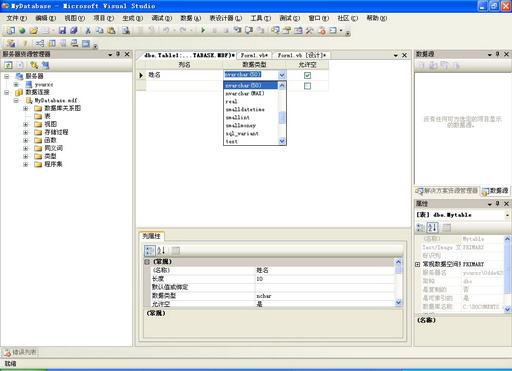This screenshot has height=371, width=512.
Task: Select the 表 folder in Server Explorer
Action: click(x=43, y=116)
